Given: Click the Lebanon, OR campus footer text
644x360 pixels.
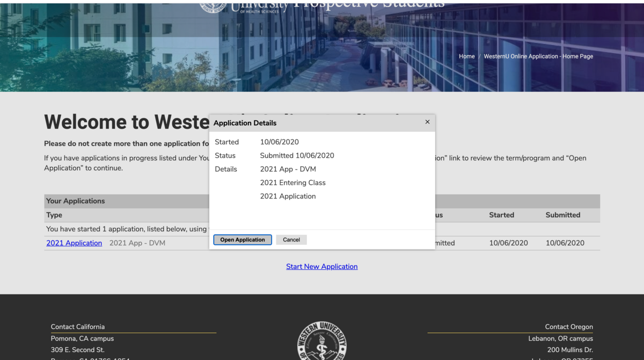Looking at the screenshot, I should [560, 339].
